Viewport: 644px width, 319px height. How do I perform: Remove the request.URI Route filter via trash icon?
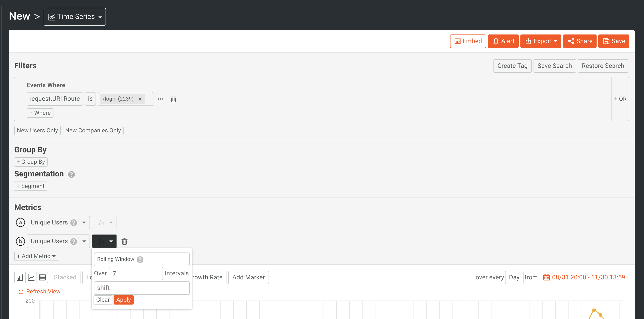[x=173, y=99]
